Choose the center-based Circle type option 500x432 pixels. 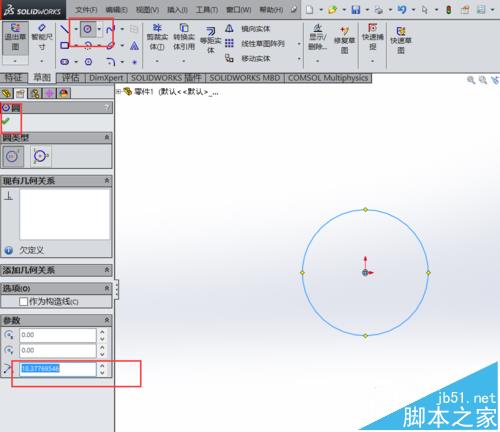(13, 156)
